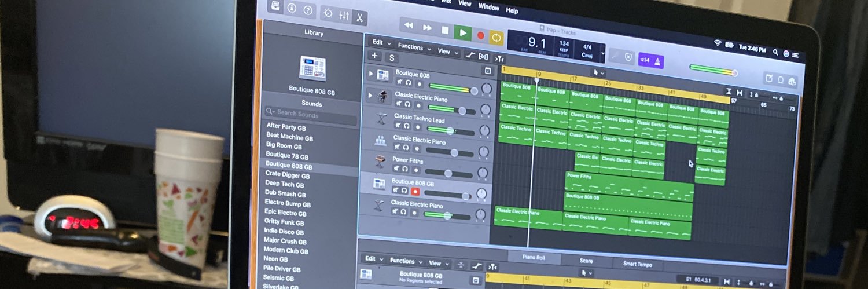Screen dimensions: 868x289
Task: Select the Boutique 808 GB track icon
Action: 380,184
